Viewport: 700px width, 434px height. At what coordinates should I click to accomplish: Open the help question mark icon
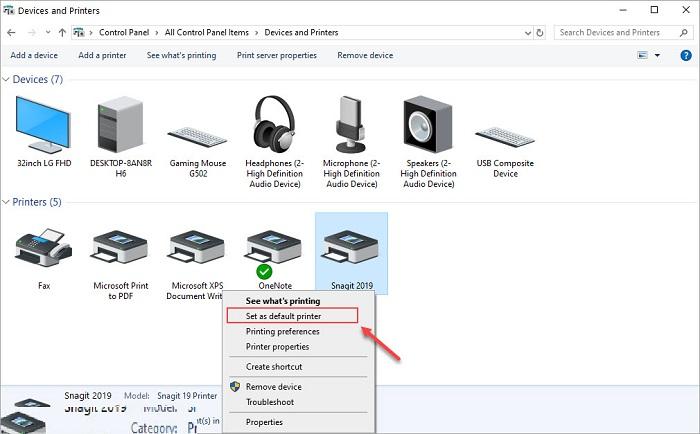click(x=686, y=55)
